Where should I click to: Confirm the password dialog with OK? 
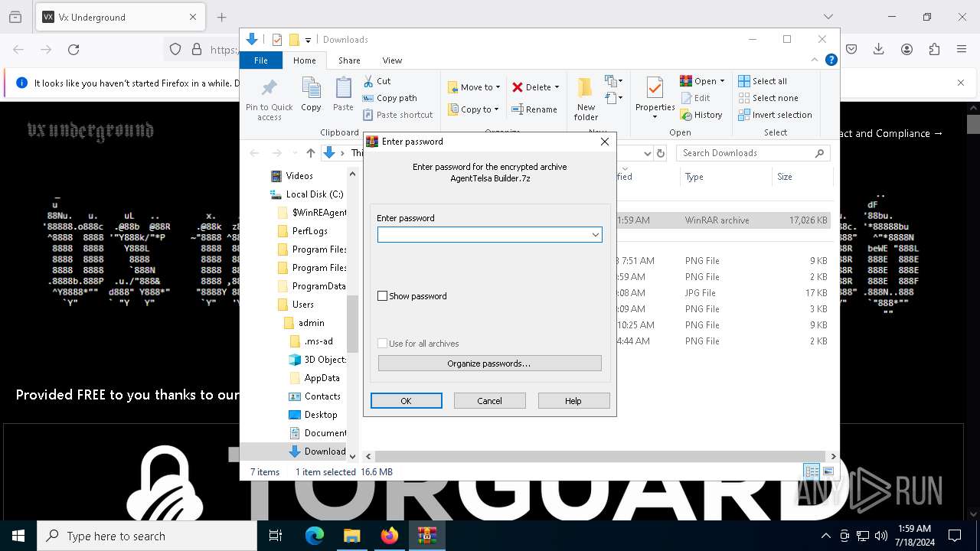pos(406,401)
